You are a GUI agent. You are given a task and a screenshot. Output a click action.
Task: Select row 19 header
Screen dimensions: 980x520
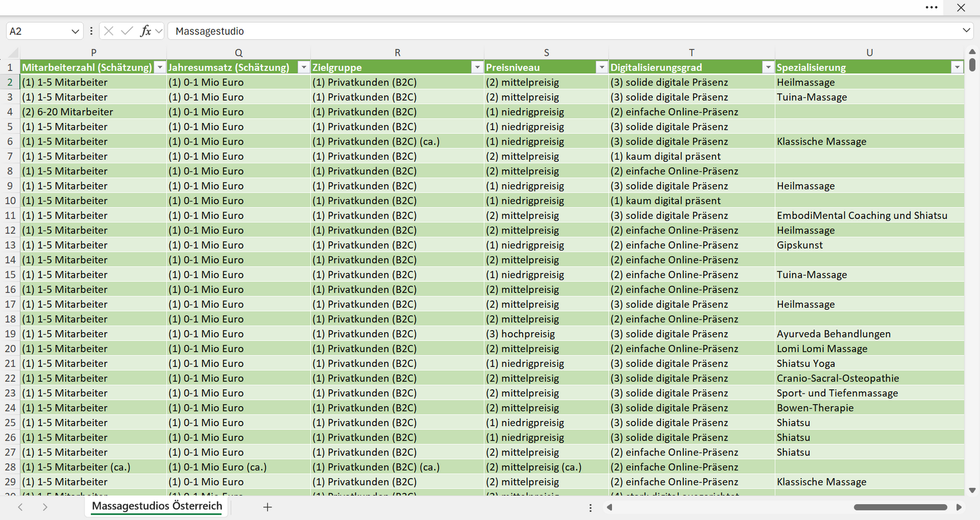pyautogui.click(x=10, y=334)
